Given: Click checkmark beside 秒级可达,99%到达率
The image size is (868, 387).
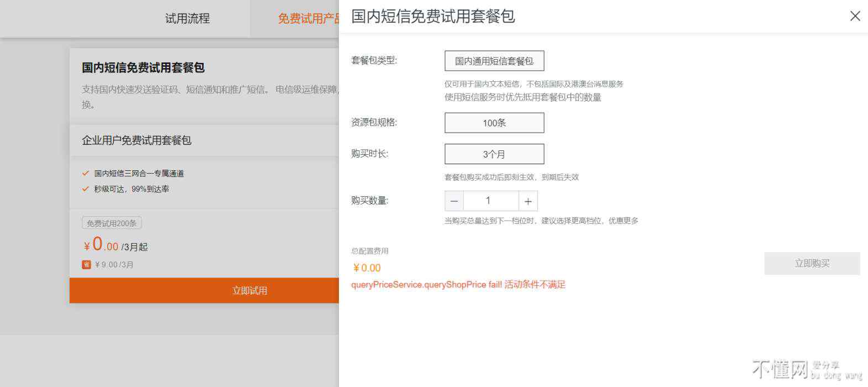Looking at the screenshot, I should click(x=86, y=189).
